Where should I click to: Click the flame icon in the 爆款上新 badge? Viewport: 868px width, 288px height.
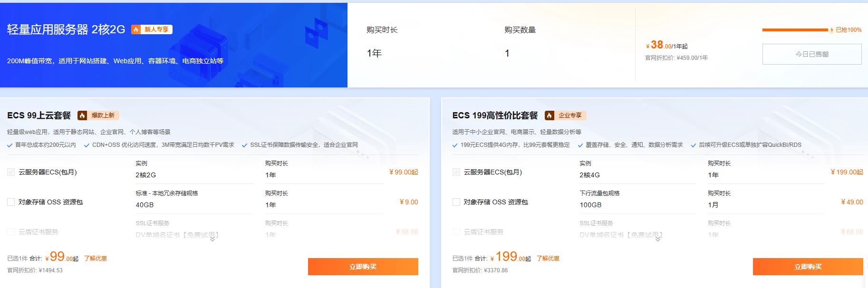click(82, 115)
